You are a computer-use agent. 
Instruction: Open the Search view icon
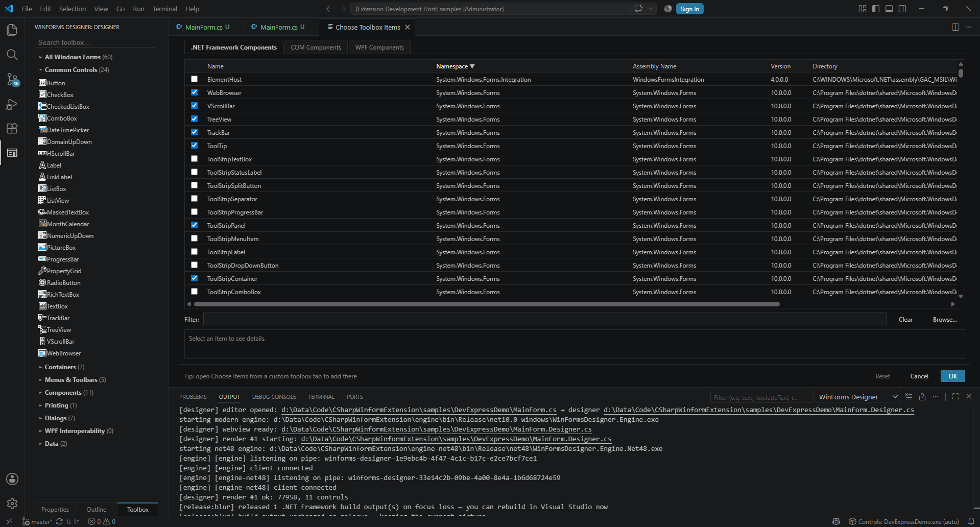coord(12,55)
